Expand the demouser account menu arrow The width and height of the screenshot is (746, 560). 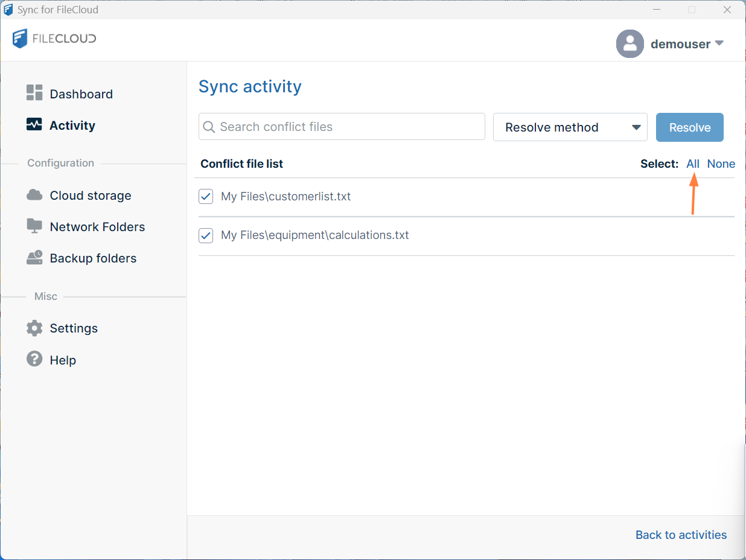pos(719,43)
